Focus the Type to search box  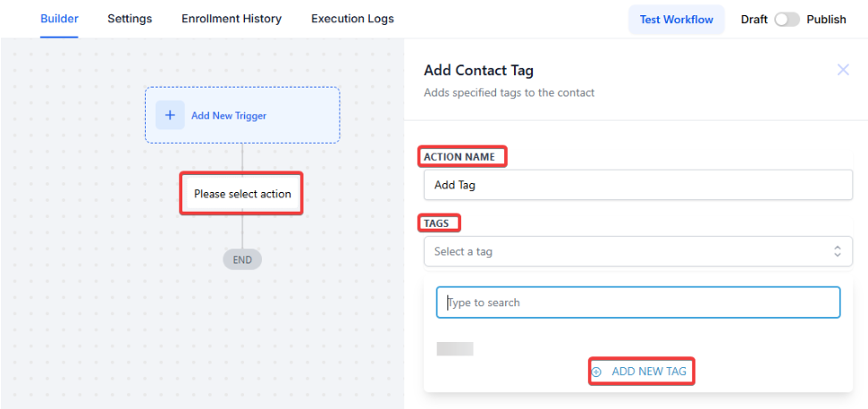point(637,303)
